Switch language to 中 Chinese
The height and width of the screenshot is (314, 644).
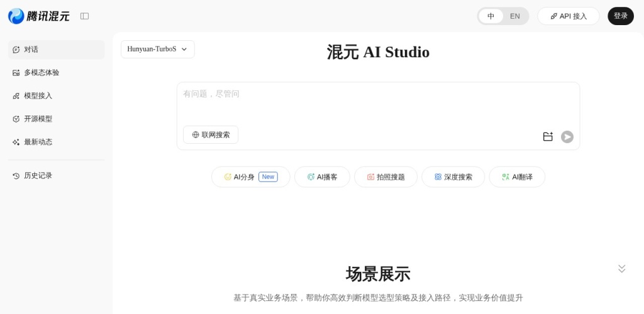491,16
